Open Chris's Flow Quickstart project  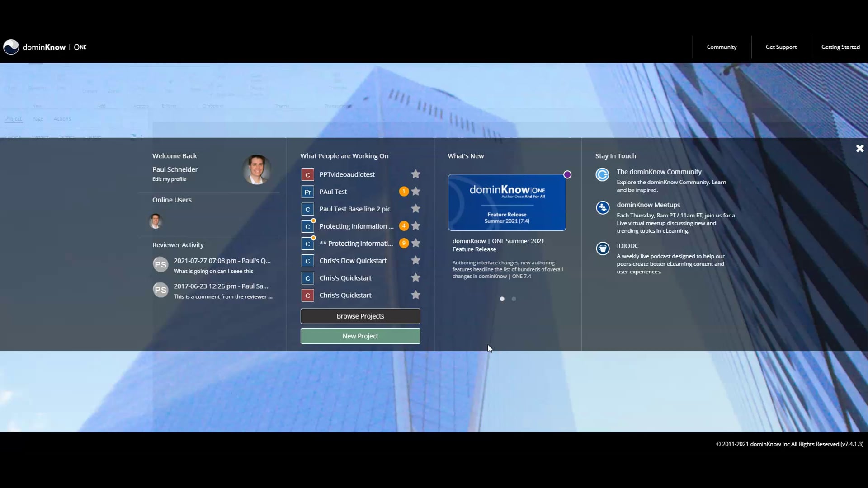[x=353, y=261]
